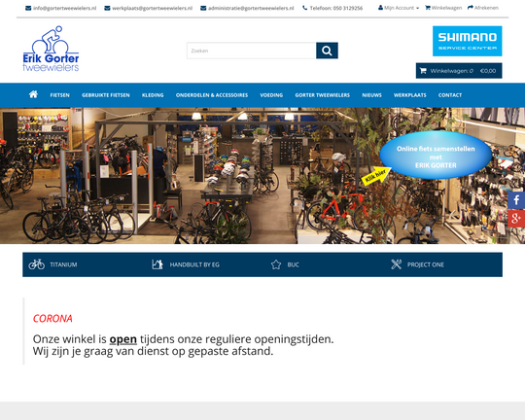Image resolution: width=525 pixels, height=420 pixels.
Task: Open the Fietsen menu
Action: pos(60,95)
